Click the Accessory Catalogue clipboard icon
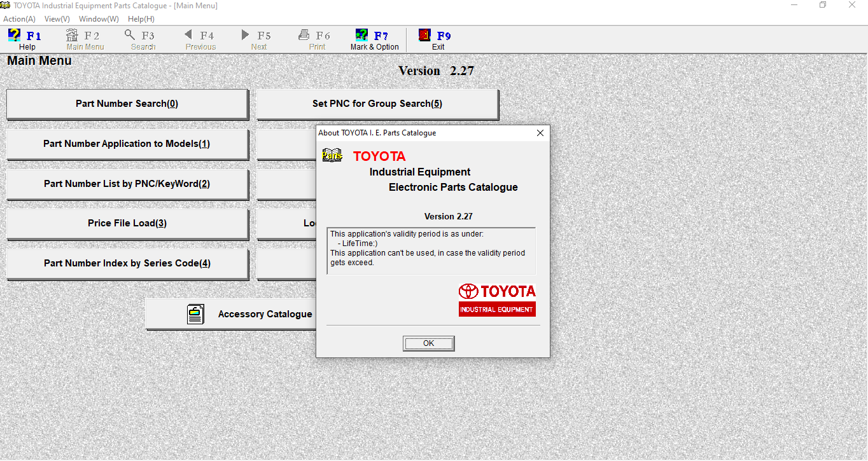868x461 pixels. coord(195,313)
